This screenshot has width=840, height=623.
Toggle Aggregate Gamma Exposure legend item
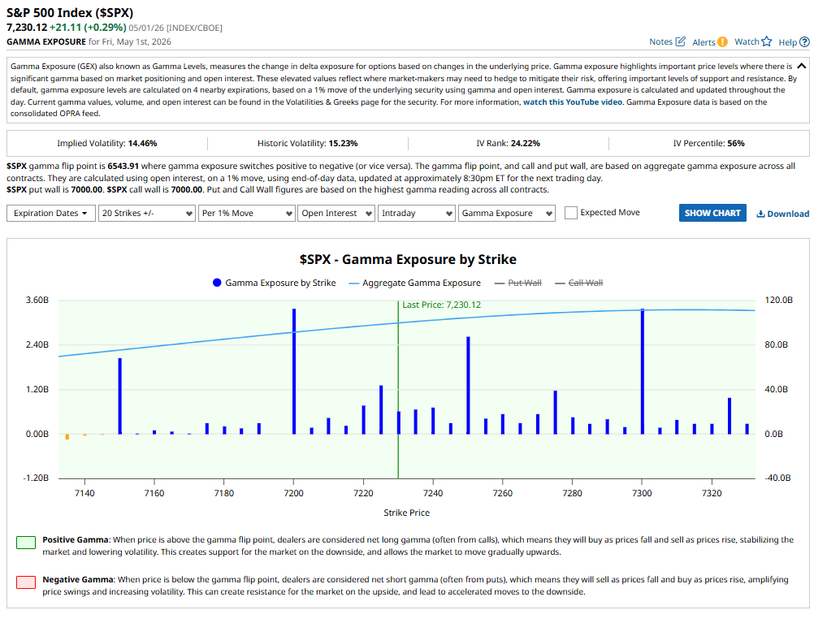click(414, 283)
